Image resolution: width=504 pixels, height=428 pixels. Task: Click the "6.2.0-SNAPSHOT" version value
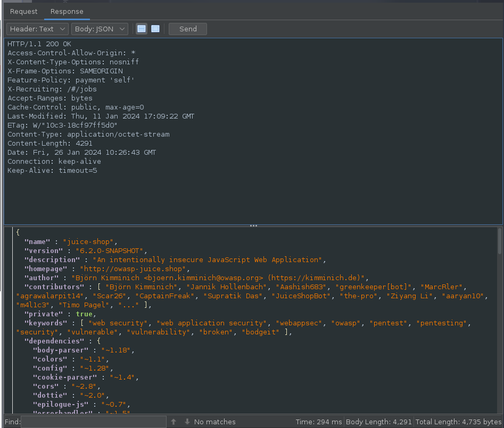click(x=109, y=250)
